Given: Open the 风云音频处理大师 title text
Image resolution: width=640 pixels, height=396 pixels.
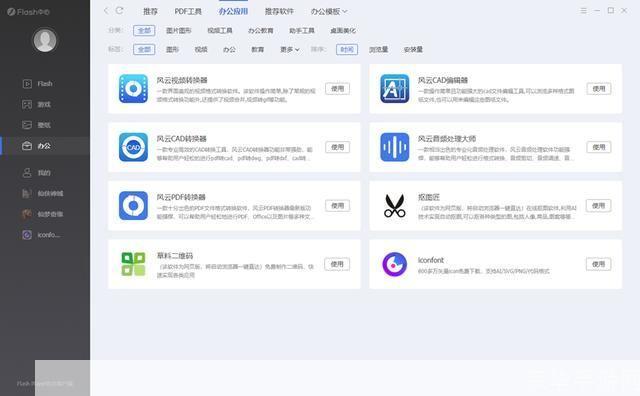Looking at the screenshot, I should click(447, 138).
